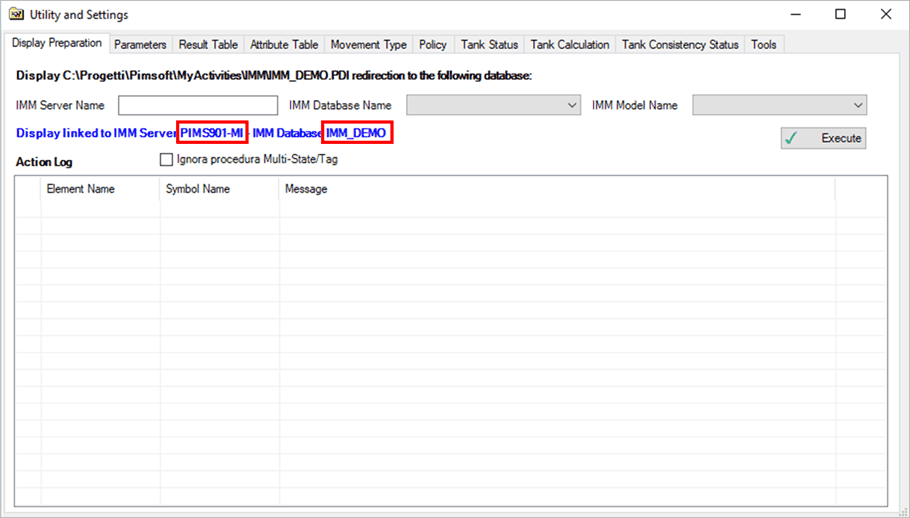Switch to the Display Preparation tab
The image size is (910, 518).
[57, 44]
